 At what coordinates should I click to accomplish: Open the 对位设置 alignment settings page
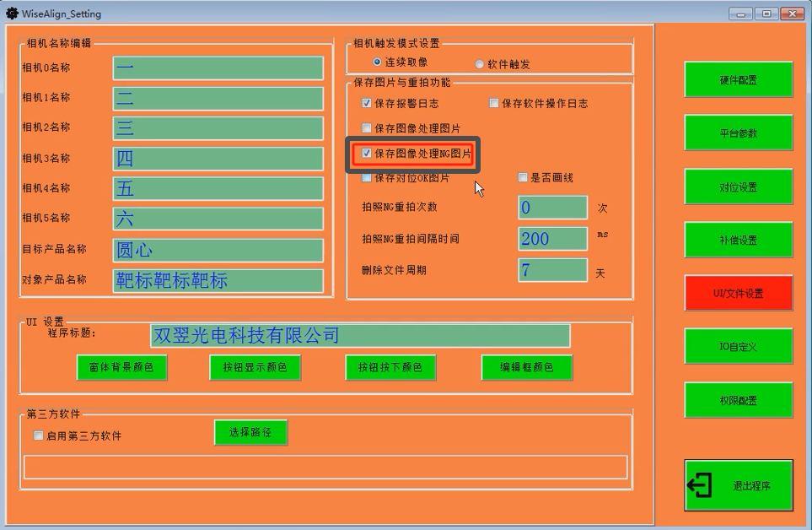738,187
